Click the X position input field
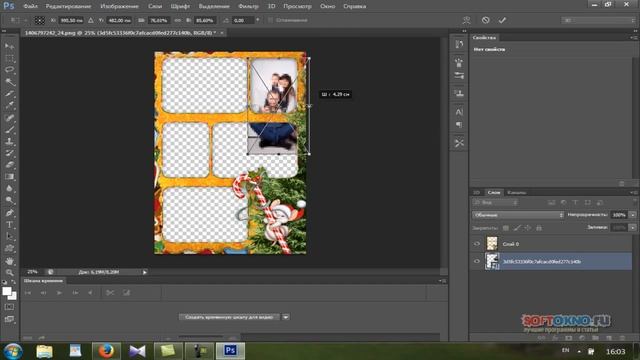This screenshot has width=640, height=360. click(x=71, y=20)
